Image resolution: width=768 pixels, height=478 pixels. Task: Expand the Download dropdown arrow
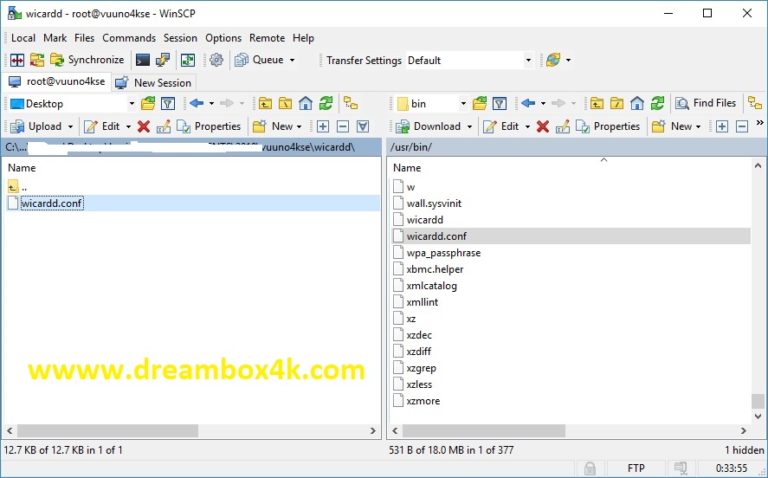469,126
